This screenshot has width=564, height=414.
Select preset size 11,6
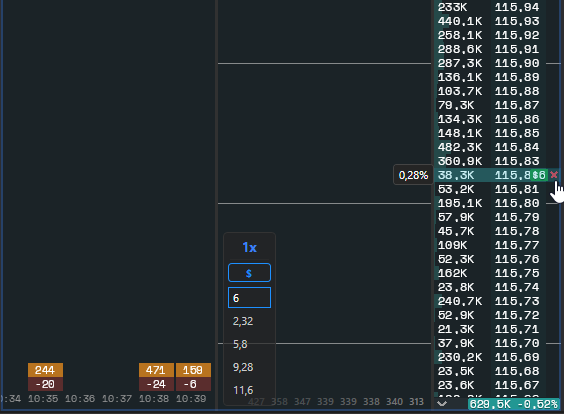click(243, 390)
